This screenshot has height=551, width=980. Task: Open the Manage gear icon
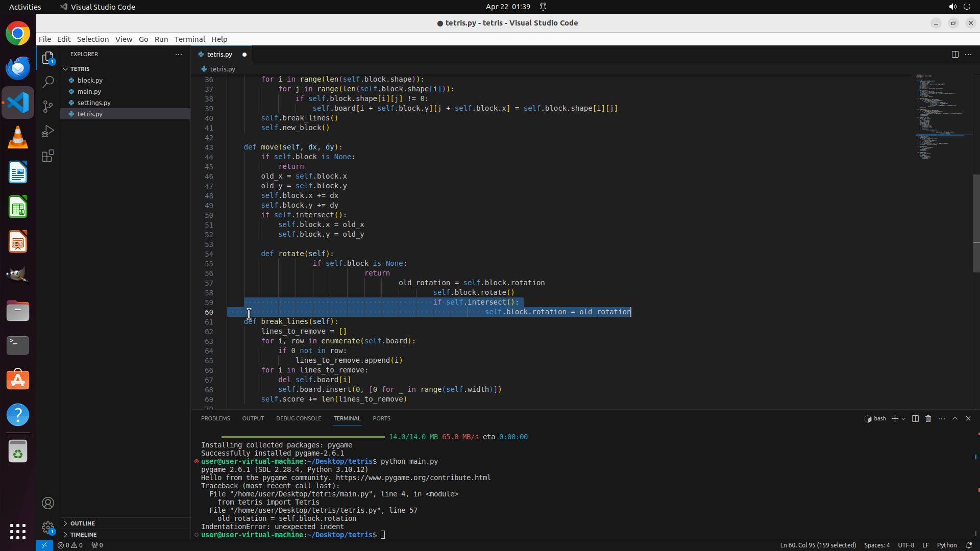[48, 528]
